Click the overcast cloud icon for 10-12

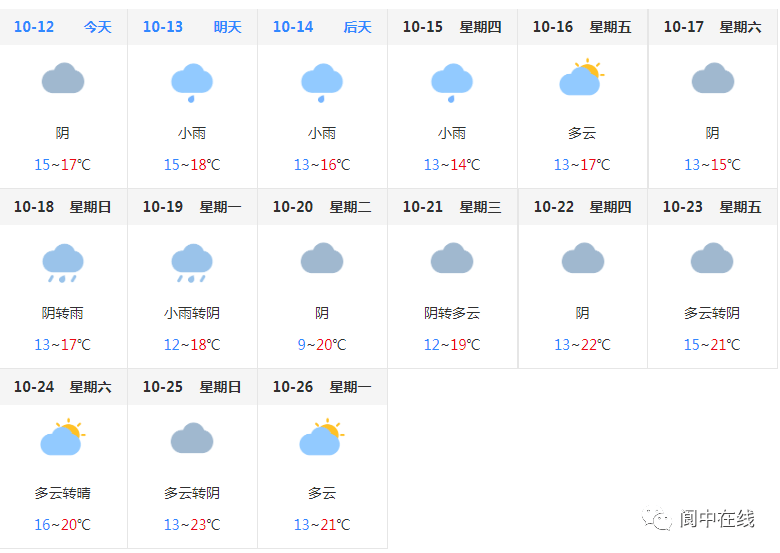pyautogui.click(x=63, y=78)
